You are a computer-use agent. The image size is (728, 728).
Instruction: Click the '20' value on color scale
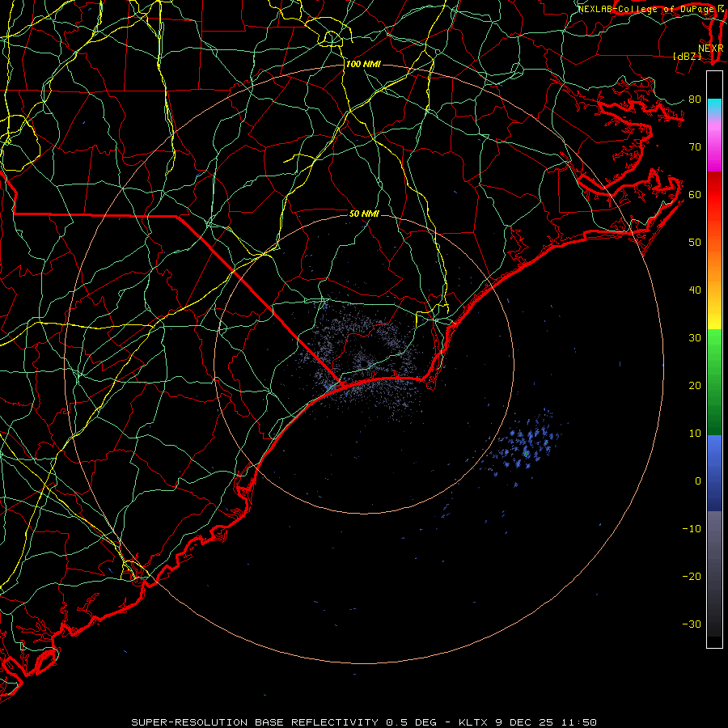[x=695, y=385]
